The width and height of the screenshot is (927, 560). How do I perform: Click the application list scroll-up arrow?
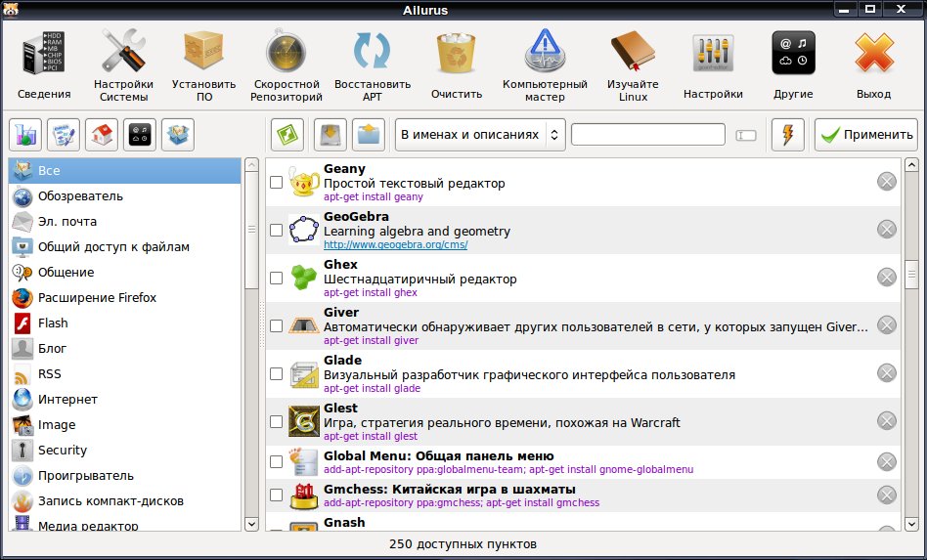click(x=911, y=165)
